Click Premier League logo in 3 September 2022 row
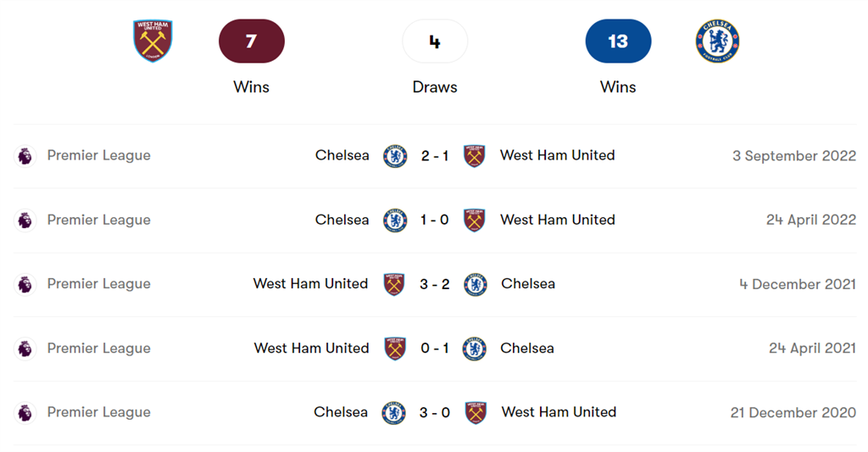The height and width of the screenshot is (452, 868). (x=25, y=156)
